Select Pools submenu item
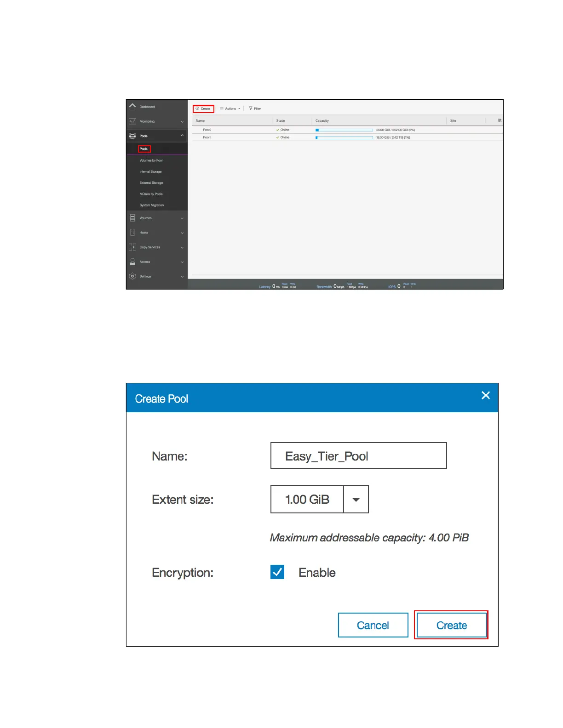The image size is (563, 728). click(144, 149)
